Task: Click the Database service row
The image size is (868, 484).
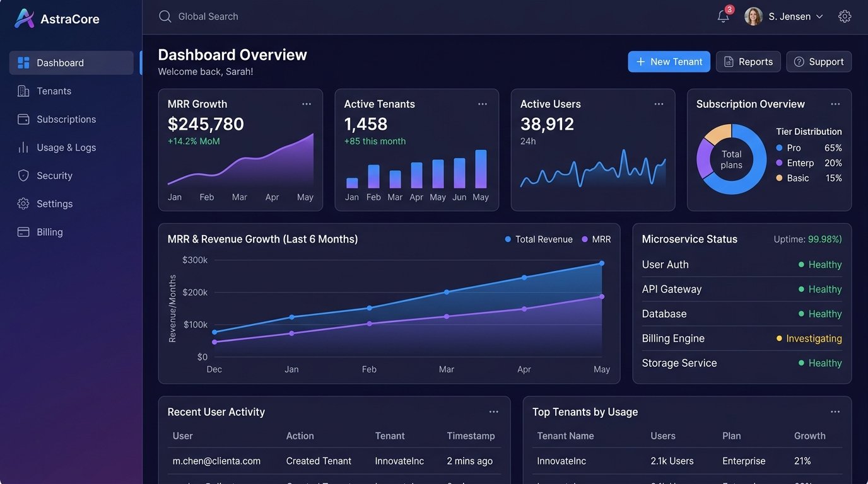Action: coord(742,314)
